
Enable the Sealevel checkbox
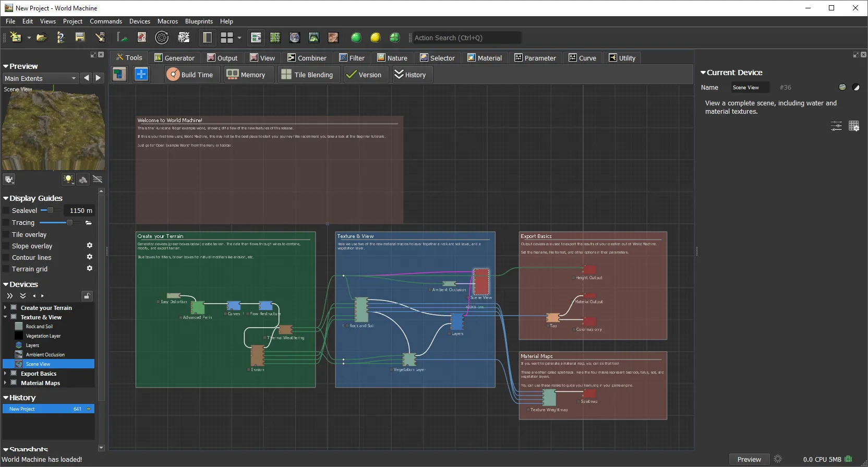click(6, 211)
